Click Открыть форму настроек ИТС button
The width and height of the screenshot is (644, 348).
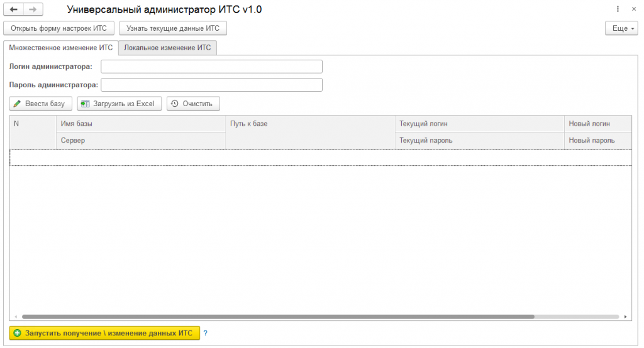point(58,28)
